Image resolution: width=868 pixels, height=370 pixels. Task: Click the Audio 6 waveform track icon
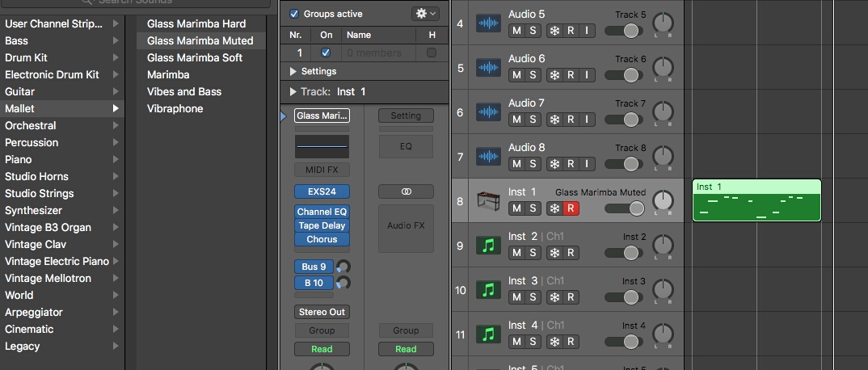(x=488, y=68)
